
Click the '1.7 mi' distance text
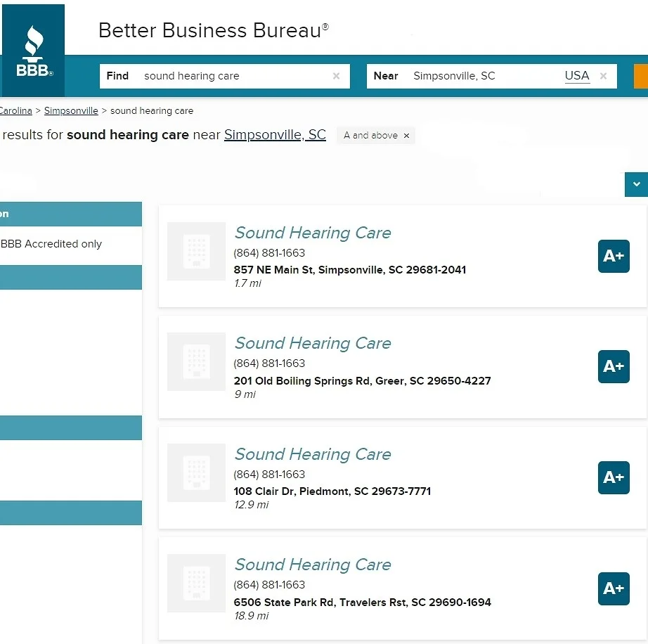click(247, 283)
